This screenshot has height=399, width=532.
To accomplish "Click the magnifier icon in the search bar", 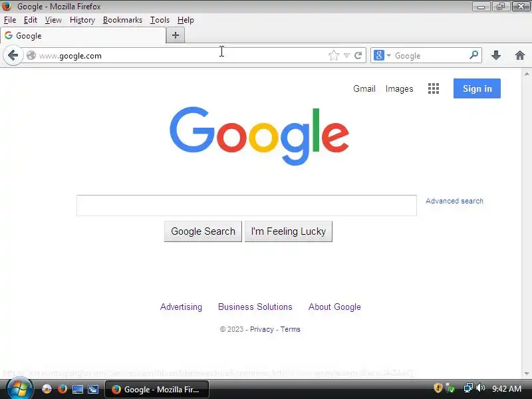I will (x=474, y=55).
